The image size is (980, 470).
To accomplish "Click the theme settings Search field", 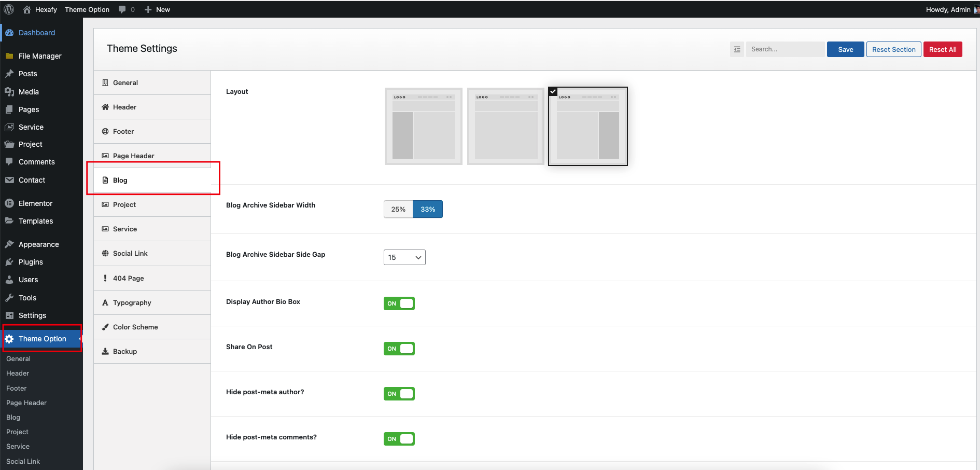I will (785, 49).
